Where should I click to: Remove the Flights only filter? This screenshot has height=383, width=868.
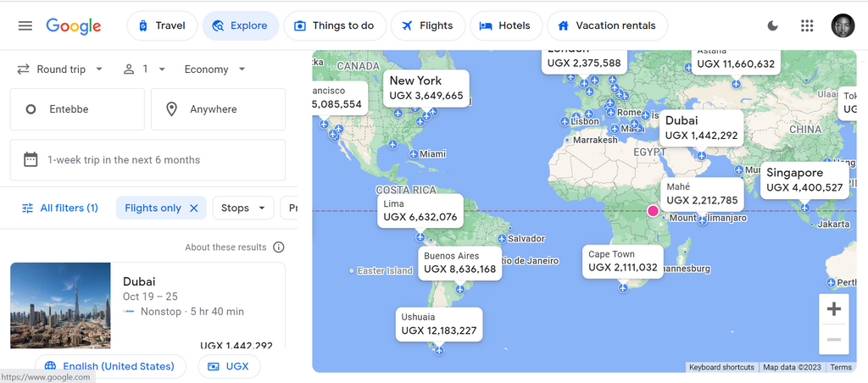pyautogui.click(x=194, y=208)
